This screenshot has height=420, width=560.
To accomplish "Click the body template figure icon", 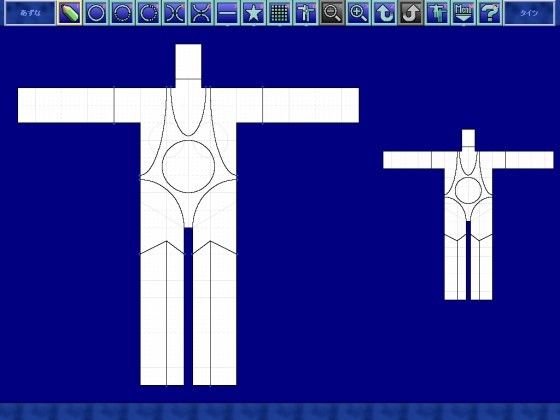I will (306, 13).
